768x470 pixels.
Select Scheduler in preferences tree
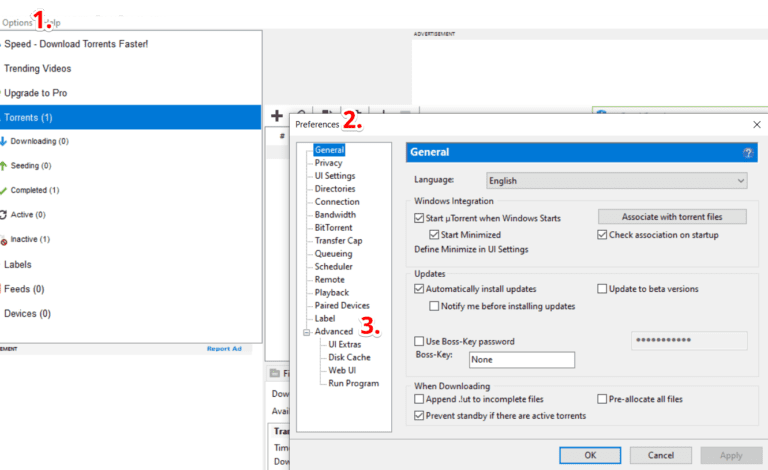pos(334,266)
